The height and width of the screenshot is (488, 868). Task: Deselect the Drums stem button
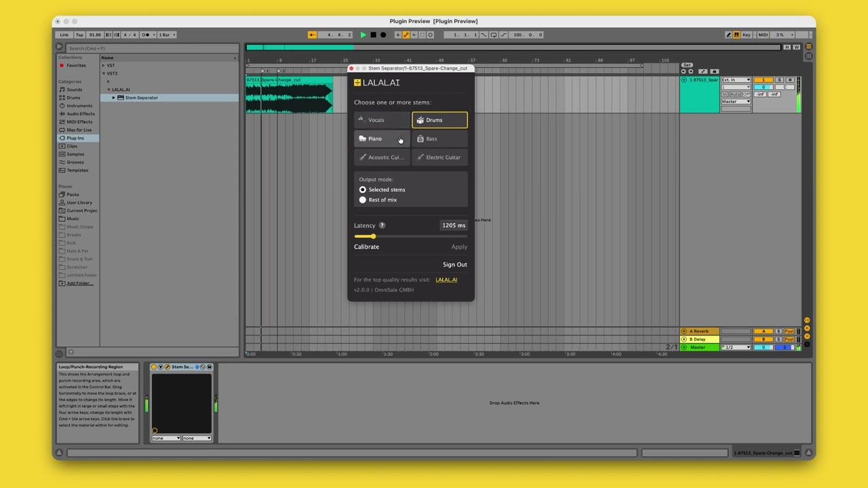click(439, 120)
